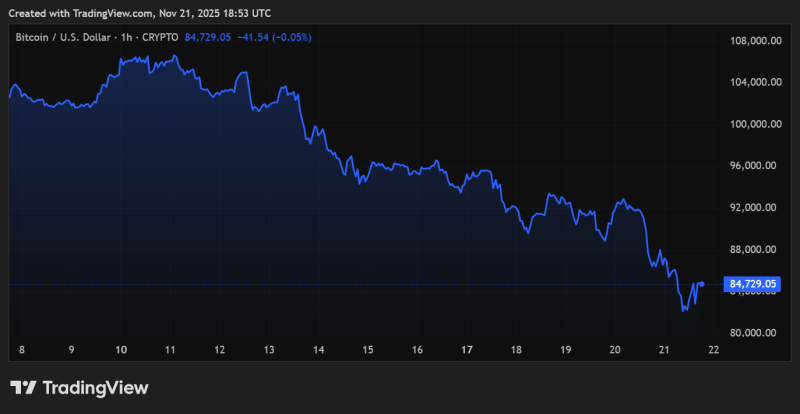
Task: Click the TradingView logo icon
Action: coord(24,388)
